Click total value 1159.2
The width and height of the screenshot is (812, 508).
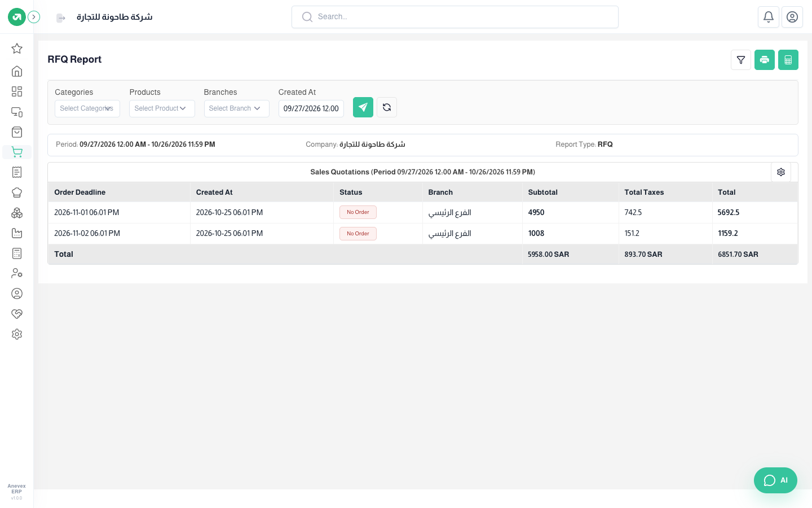728,234
